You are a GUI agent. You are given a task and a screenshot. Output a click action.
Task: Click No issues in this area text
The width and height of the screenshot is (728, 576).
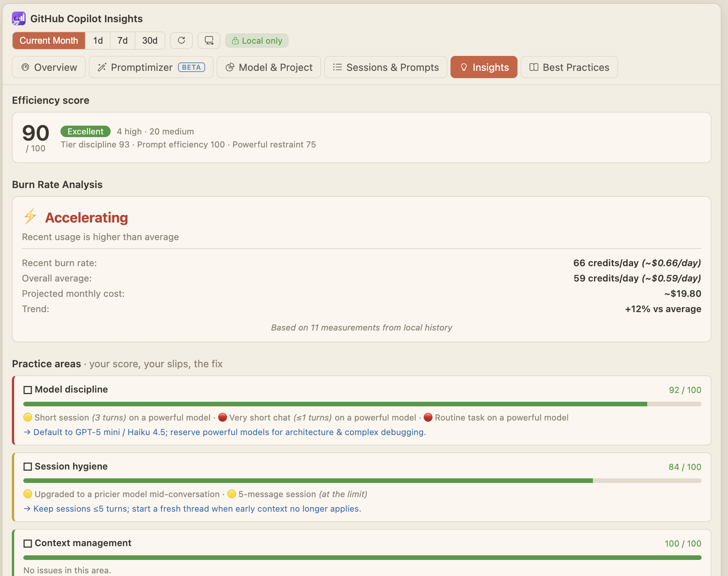click(x=67, y=570)
